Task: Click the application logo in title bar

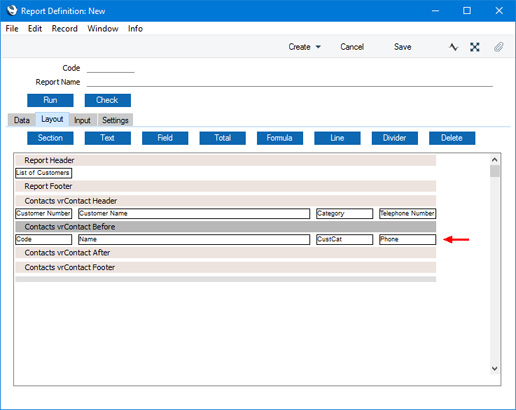Action: tap(12, 10)
